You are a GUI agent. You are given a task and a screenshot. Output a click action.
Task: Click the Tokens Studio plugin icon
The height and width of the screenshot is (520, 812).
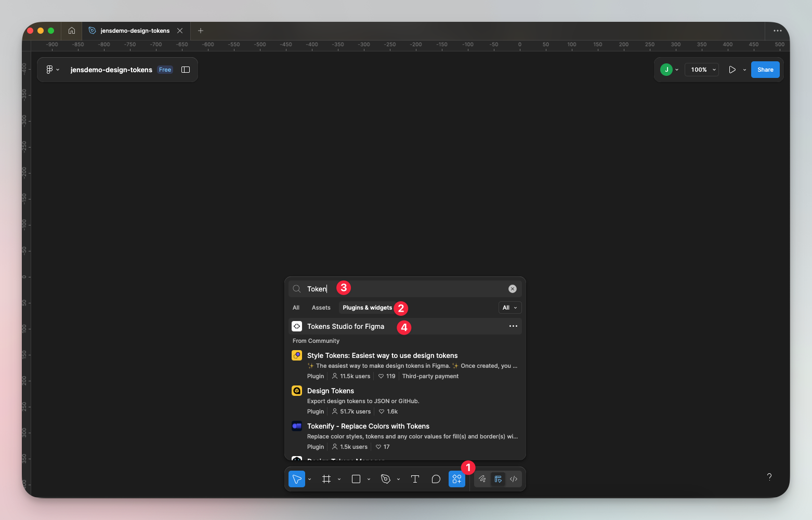(297, 326)
